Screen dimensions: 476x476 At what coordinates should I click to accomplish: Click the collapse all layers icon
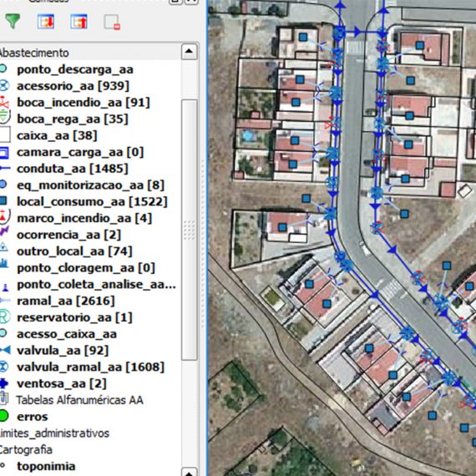coord(79,22)
